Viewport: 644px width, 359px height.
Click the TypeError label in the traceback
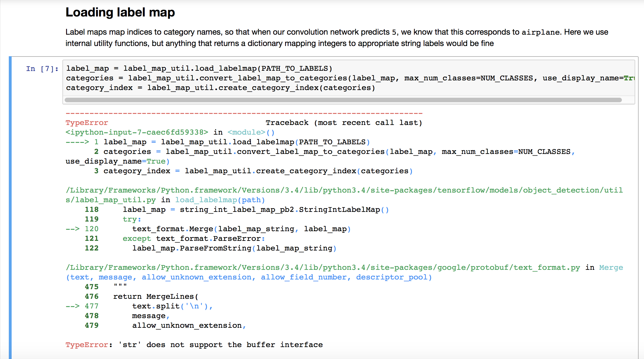(86, 122)
